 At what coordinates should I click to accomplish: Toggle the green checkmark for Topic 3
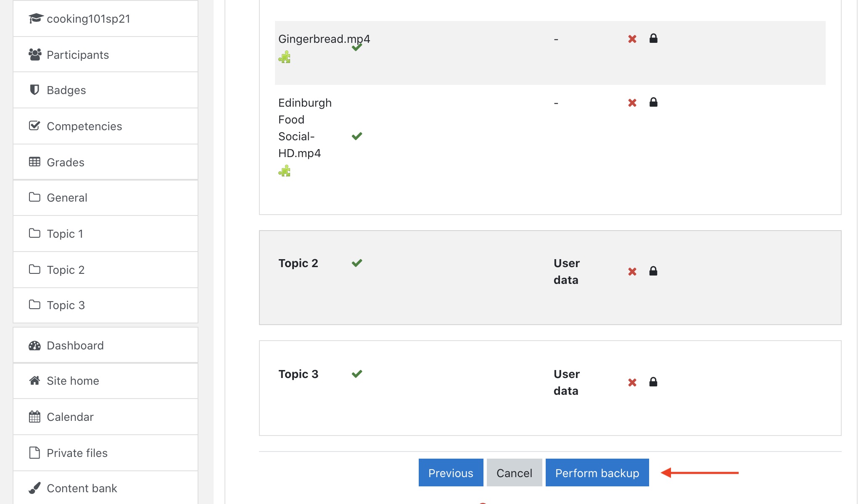point(357,374)
